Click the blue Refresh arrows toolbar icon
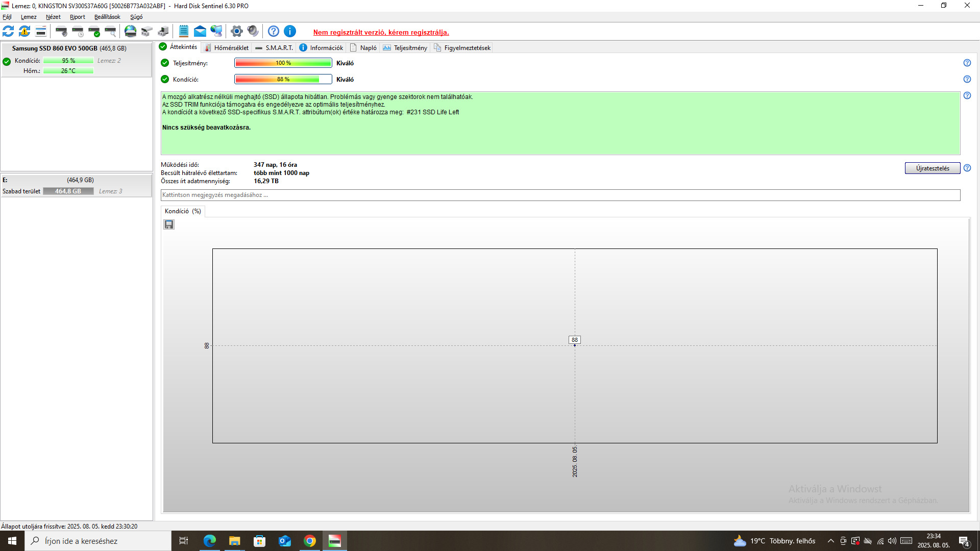Image resolution: width=980 pixels, height=551 pixels. [x=8, y=32]
